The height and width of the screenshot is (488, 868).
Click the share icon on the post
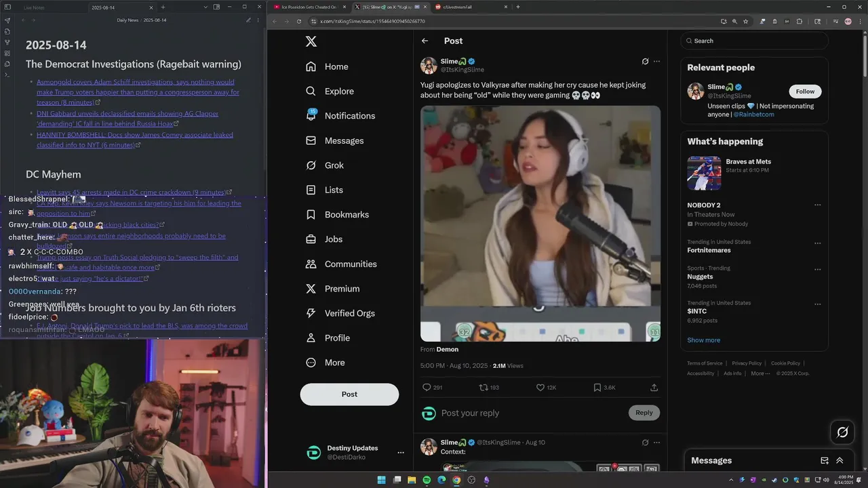pyautogui.click(x=654, y=388)
